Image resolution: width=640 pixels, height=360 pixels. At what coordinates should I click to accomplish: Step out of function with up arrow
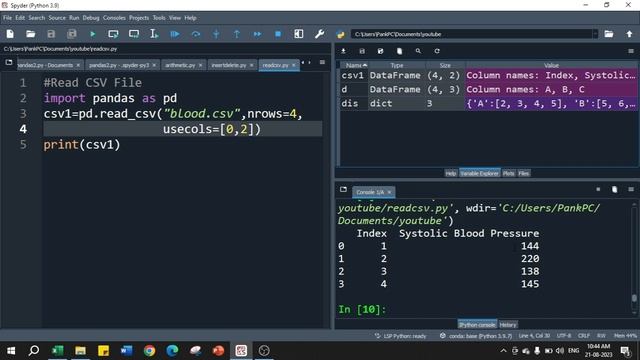coord(237,34)
